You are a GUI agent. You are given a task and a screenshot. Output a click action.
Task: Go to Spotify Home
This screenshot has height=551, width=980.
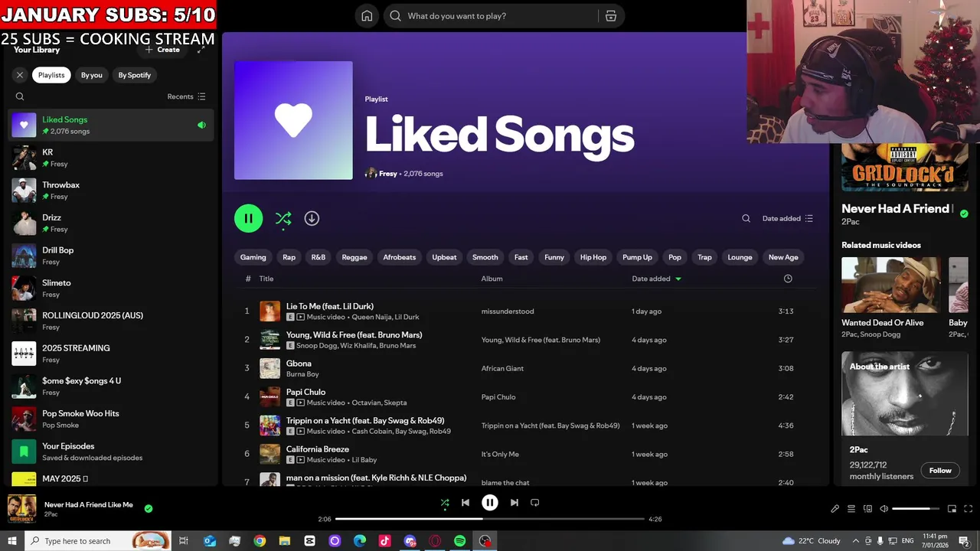[367, 16]
